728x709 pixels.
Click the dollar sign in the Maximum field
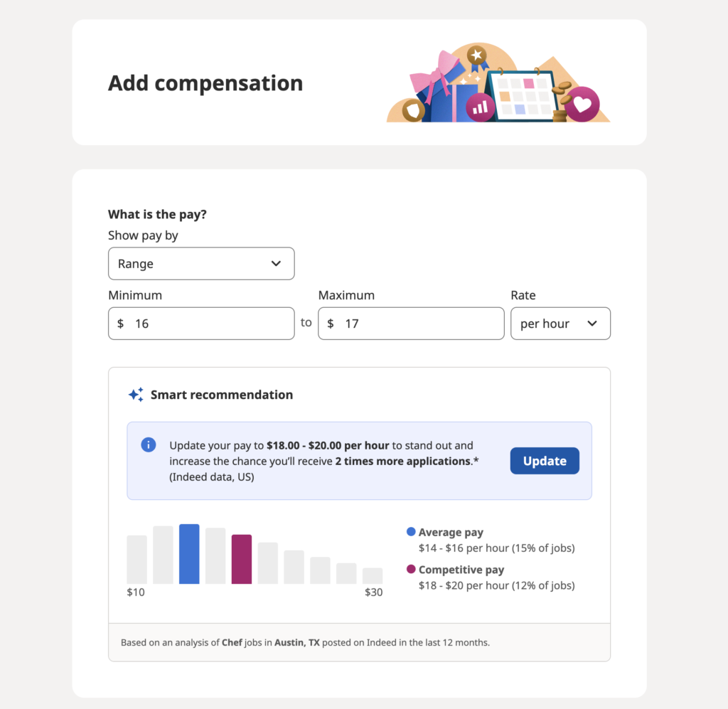tap(331, 324)
